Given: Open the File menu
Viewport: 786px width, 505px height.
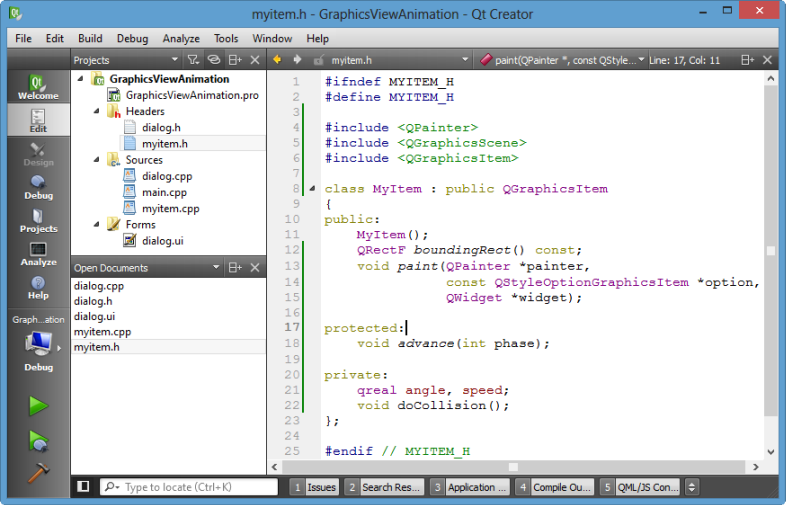Looking at the screenshot, I should pos(23,39).
